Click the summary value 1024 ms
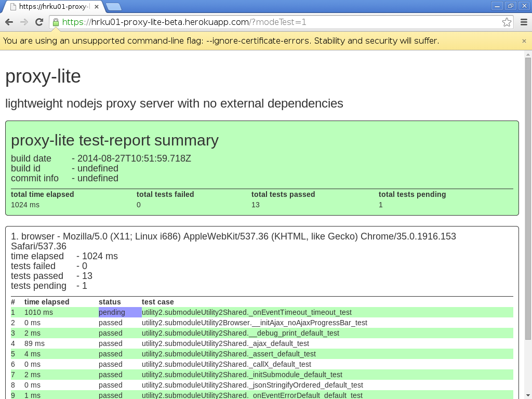The image size is (532, 399). tap(25, 205)
